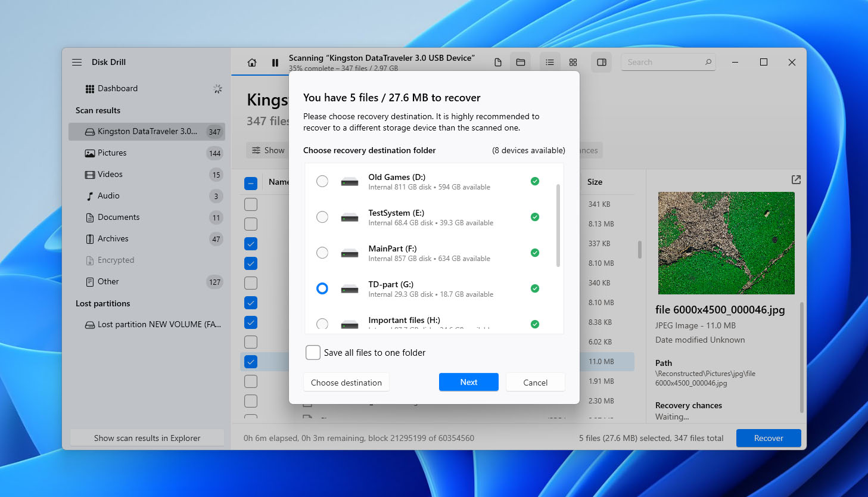Check the box for the 1.91 MB file
The height and width of the screenshot is (497, 868).
[251, 381]
